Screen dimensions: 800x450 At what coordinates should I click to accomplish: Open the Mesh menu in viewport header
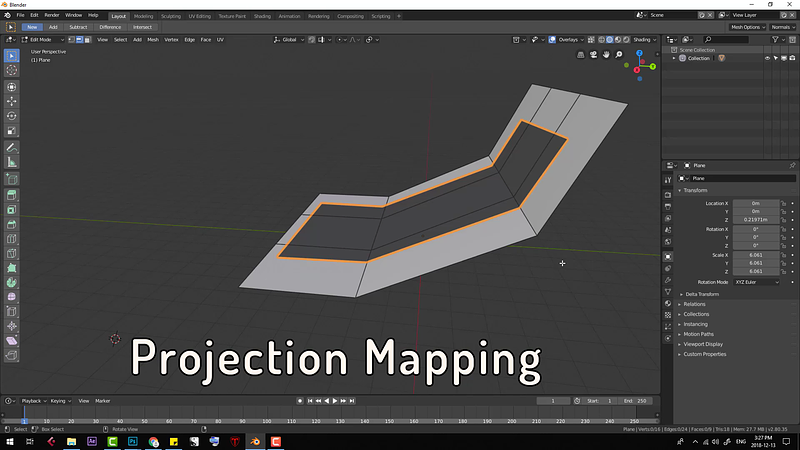pos(153,40)
